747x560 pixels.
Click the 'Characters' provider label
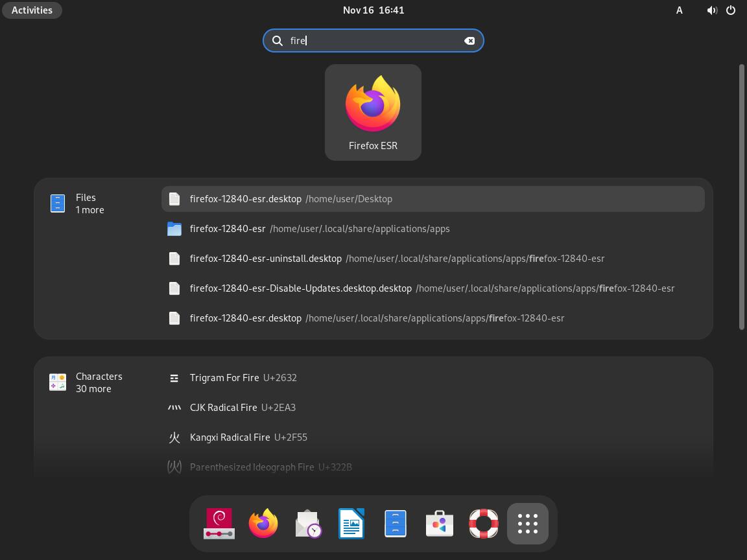tap(99, 376)
